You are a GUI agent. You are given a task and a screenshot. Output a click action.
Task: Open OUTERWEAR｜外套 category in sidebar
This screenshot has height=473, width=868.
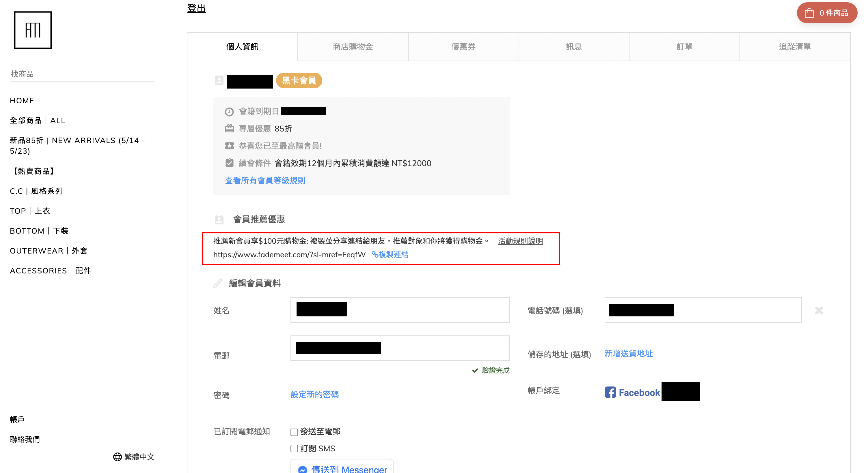click(x=49, y=251)
